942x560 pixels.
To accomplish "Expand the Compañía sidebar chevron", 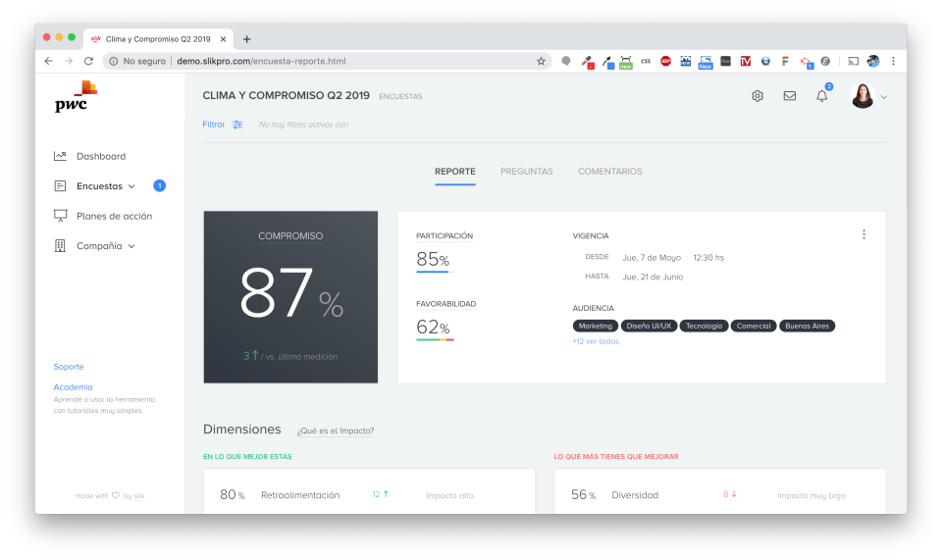I will [131, 247].
